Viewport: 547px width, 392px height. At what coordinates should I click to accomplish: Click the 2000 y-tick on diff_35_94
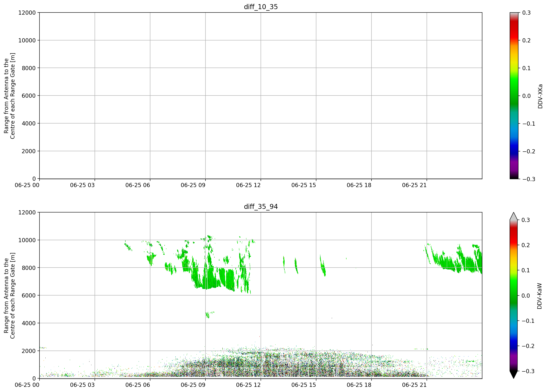click(29, 351)
